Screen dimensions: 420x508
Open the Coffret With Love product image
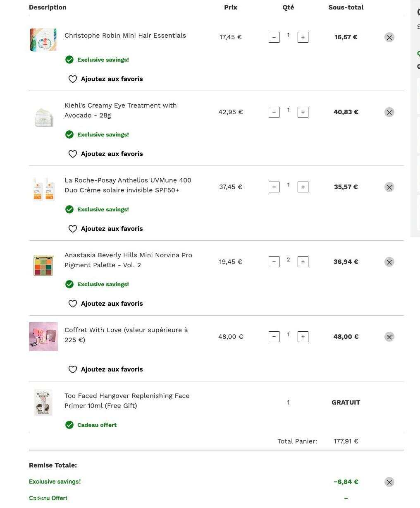(x=43, y=337)
